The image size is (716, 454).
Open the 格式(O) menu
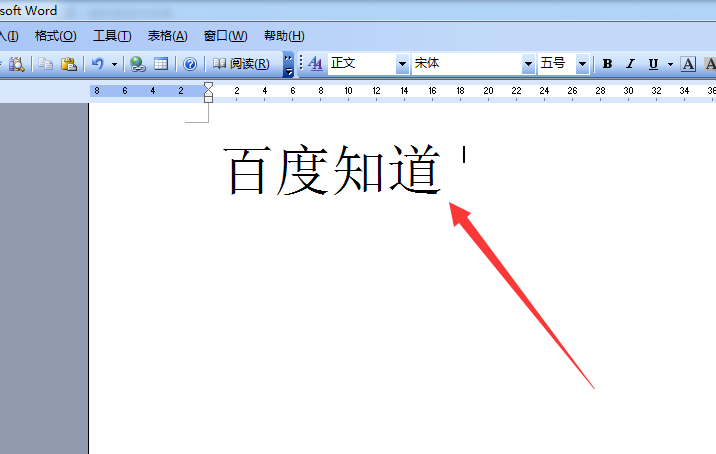56,36
